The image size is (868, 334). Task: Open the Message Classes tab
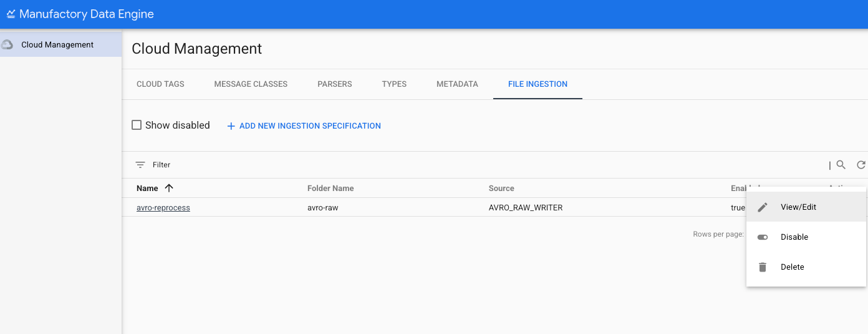(251, 84)
